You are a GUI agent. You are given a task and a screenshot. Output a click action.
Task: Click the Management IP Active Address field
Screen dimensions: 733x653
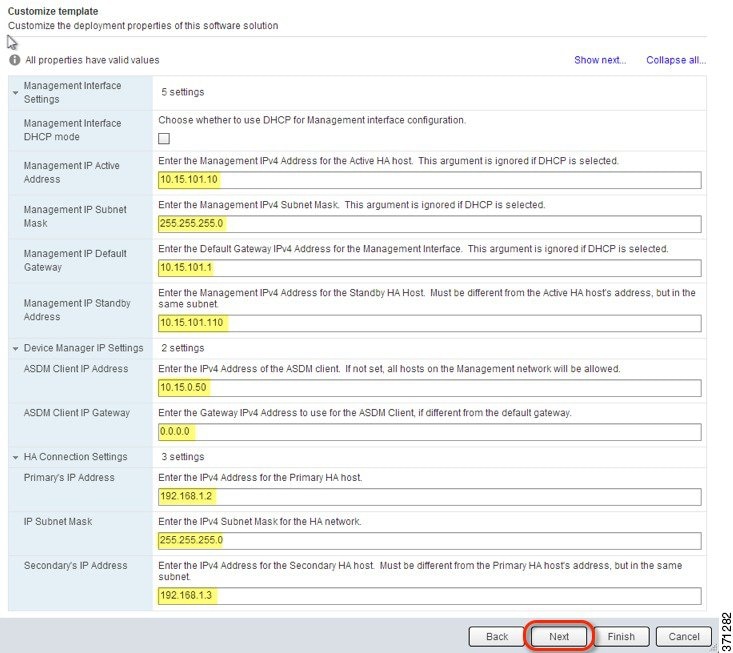(430, 180)
